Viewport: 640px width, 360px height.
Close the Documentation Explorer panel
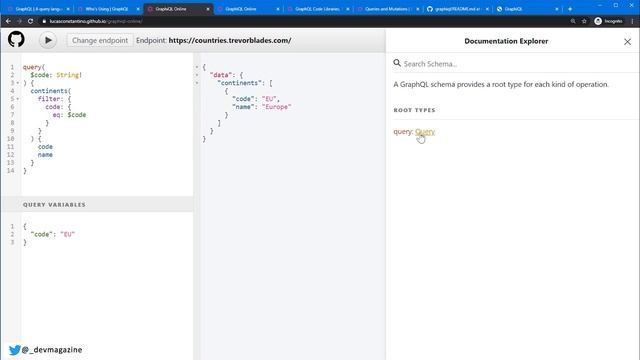627,42
